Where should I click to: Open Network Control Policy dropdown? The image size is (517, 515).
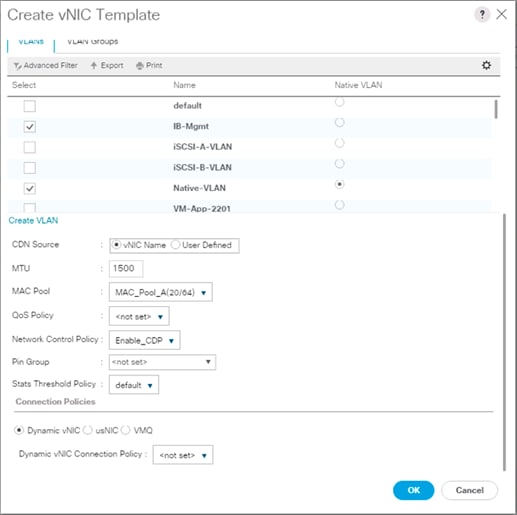145,340
